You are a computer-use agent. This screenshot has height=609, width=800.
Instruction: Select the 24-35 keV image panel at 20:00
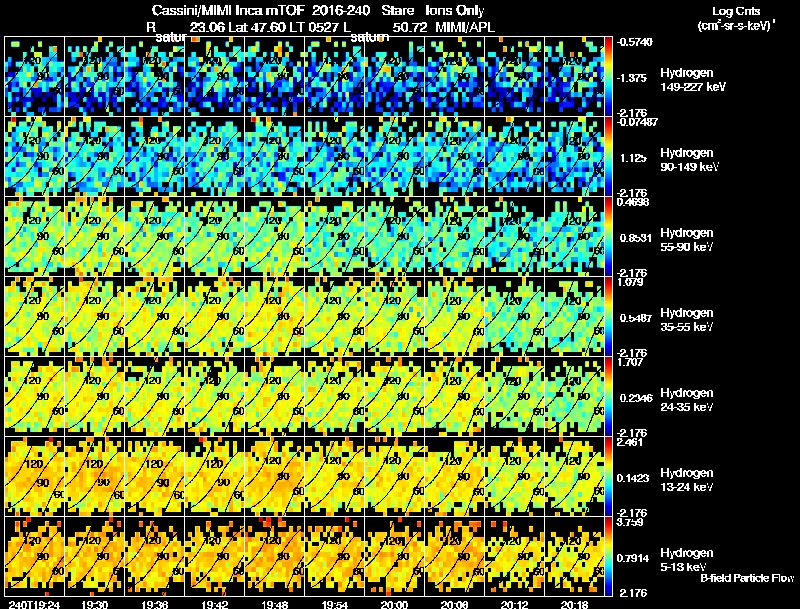pyautogui.click(x=394, y=396)
